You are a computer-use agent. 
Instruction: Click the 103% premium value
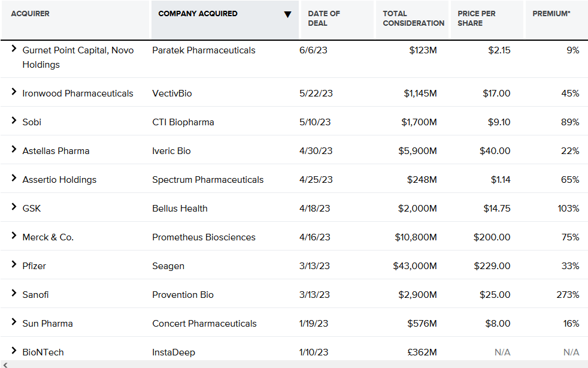[568, 209]
